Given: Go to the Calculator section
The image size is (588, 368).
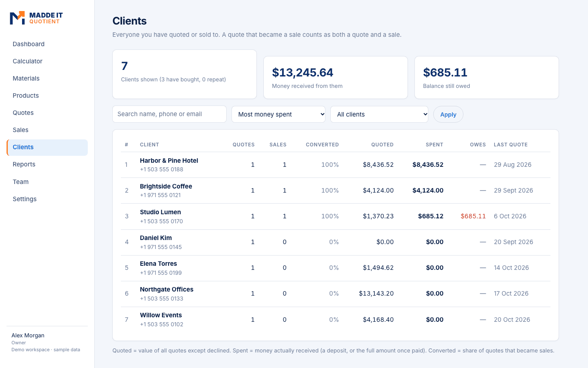Looking at the screenshot, I should 47,61.
